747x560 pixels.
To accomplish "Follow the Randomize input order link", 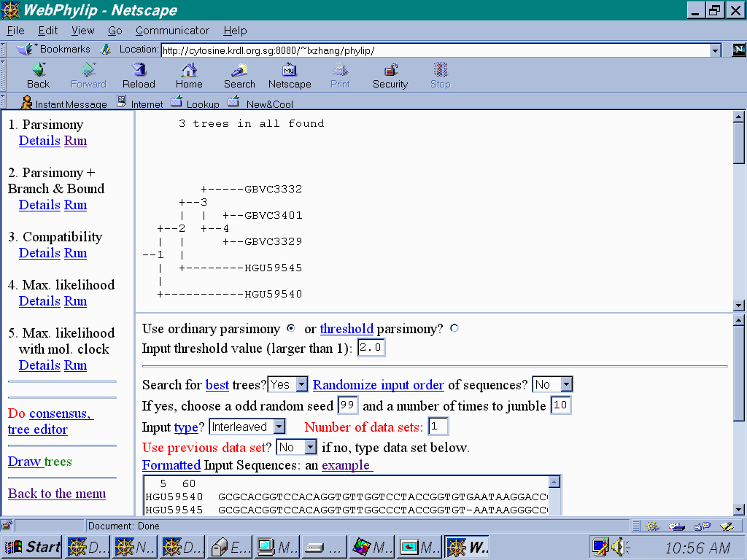I will [x=379, y=385].
